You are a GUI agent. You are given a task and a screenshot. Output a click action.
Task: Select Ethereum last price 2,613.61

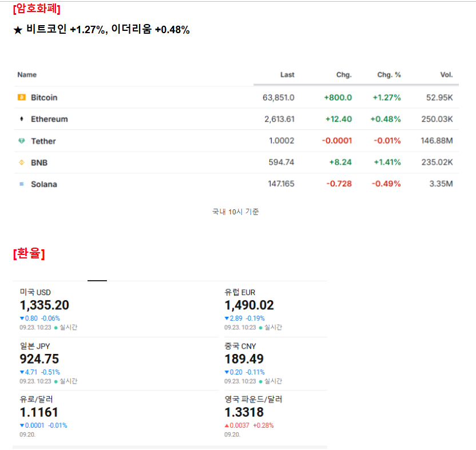tap(279, 119)
